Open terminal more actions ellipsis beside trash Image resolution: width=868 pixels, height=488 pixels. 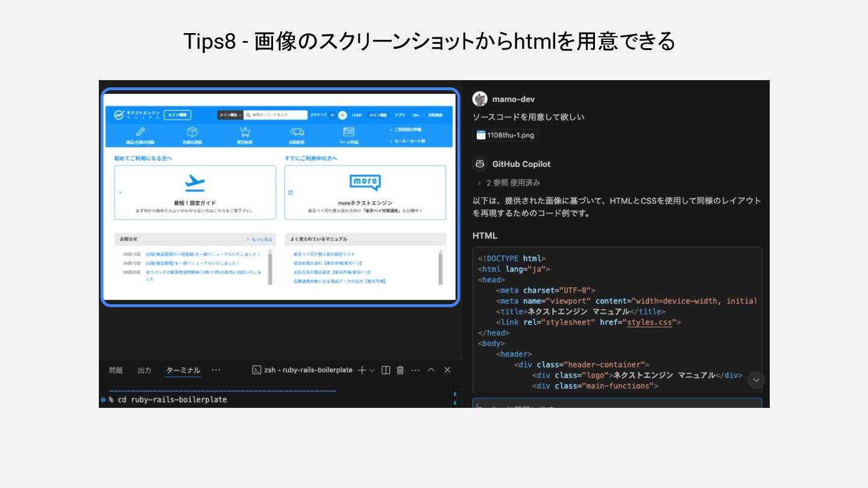(415, 370)
